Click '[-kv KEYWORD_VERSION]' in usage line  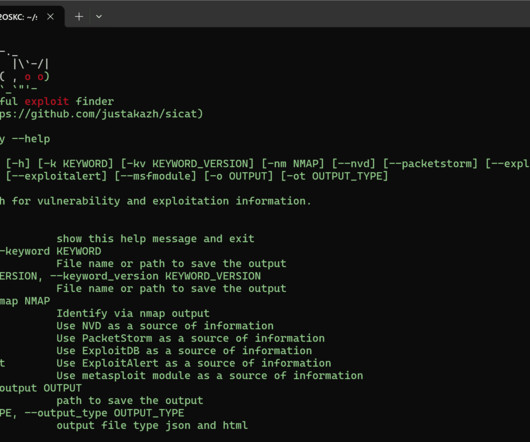187,164
